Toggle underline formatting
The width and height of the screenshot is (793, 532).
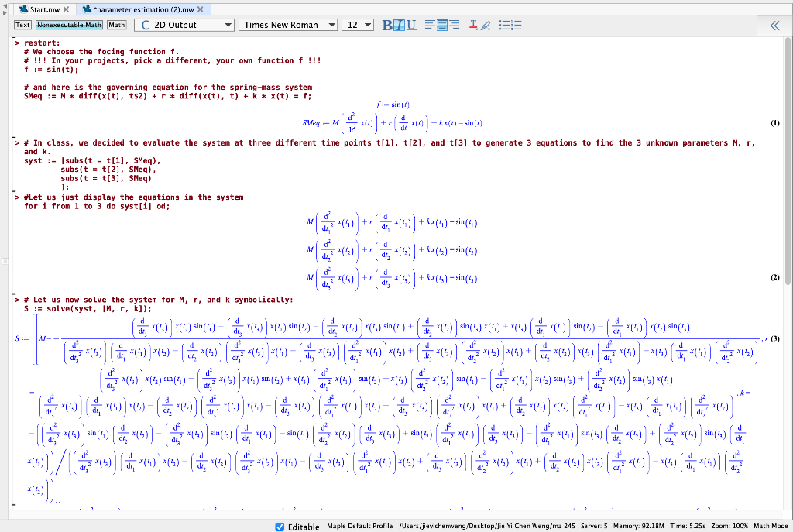point(411,25)
